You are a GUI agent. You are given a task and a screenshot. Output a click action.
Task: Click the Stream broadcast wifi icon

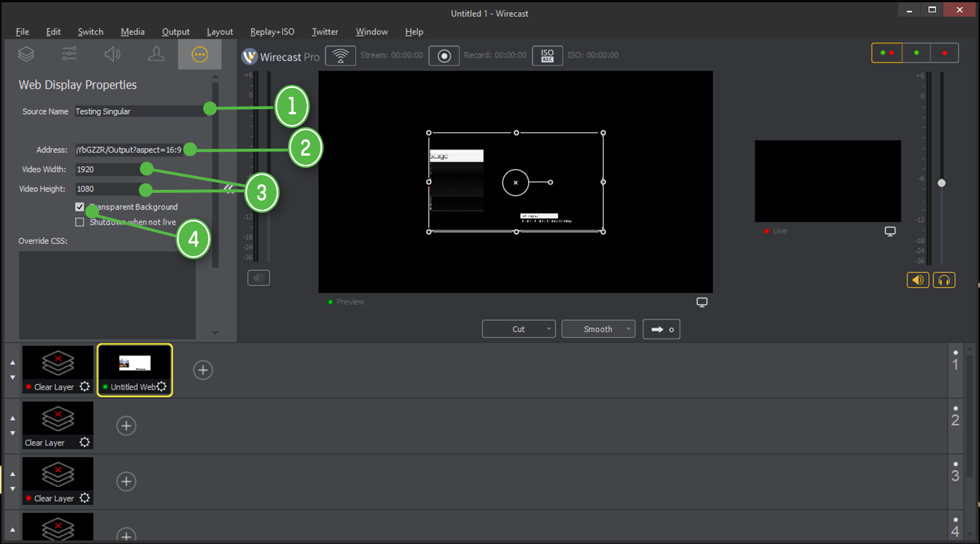(340, 56)
